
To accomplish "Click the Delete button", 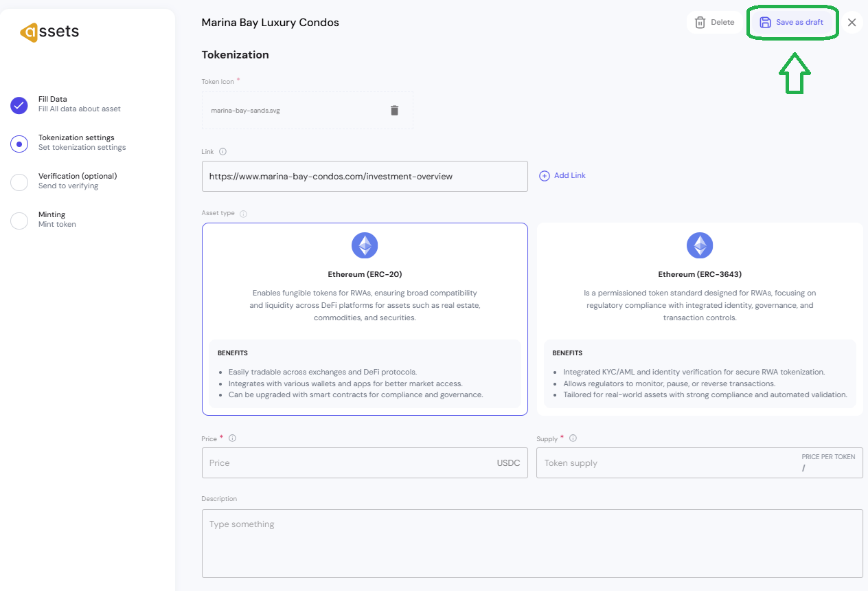I will point(714,23).
